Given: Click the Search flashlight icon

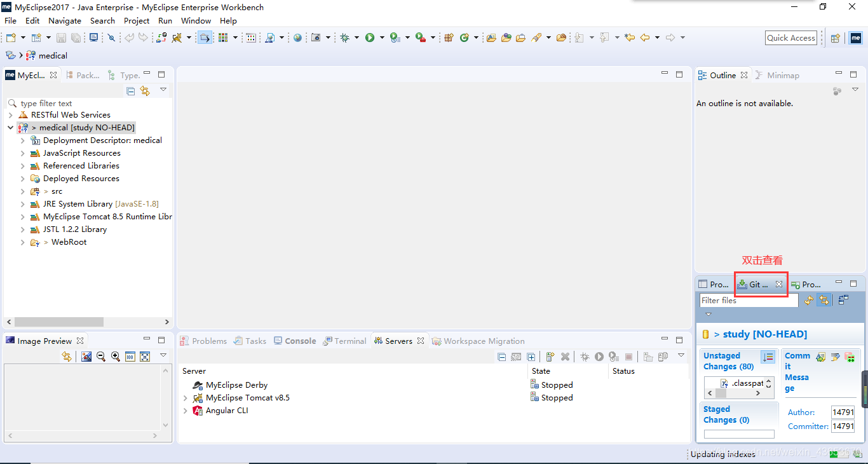Looking at the screenshot, I should tap(537, 38).
